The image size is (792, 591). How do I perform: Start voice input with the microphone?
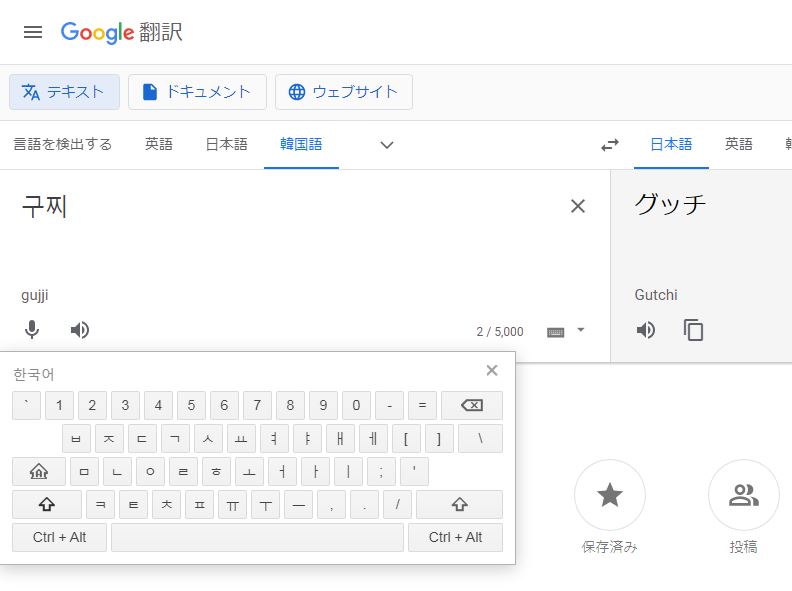tap(32, 330)
